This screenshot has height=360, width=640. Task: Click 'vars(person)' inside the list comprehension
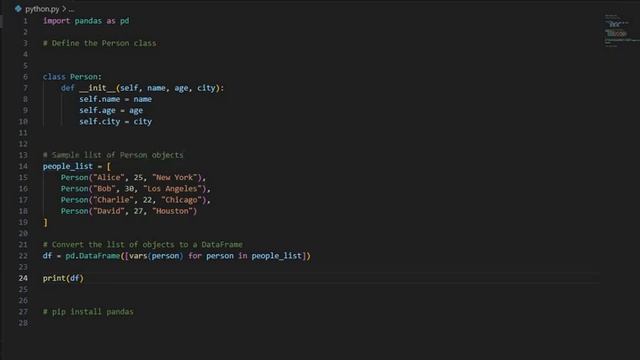156,256
